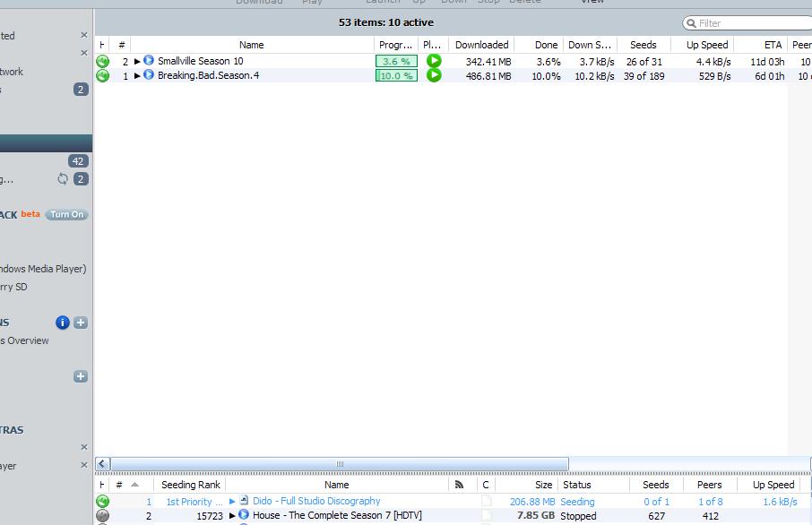Image resolution: width=812 pixels, height=525 pixels.
Task: Click the 42 count badge in the sidebar
Action: click(78, 161)
